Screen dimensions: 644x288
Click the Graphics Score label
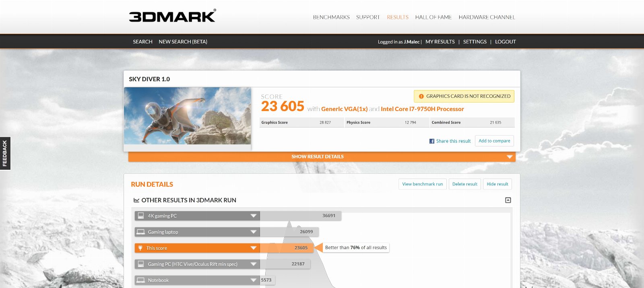click(275, 122)
